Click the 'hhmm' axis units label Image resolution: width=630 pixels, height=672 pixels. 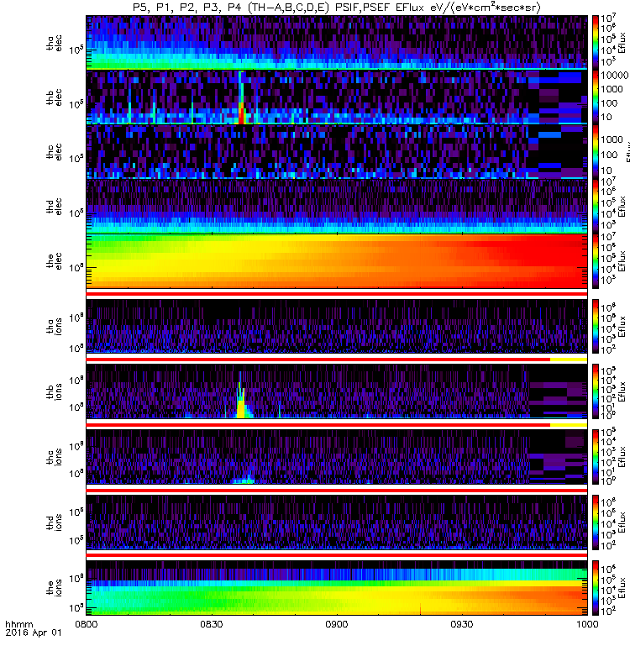pos(18,624)
